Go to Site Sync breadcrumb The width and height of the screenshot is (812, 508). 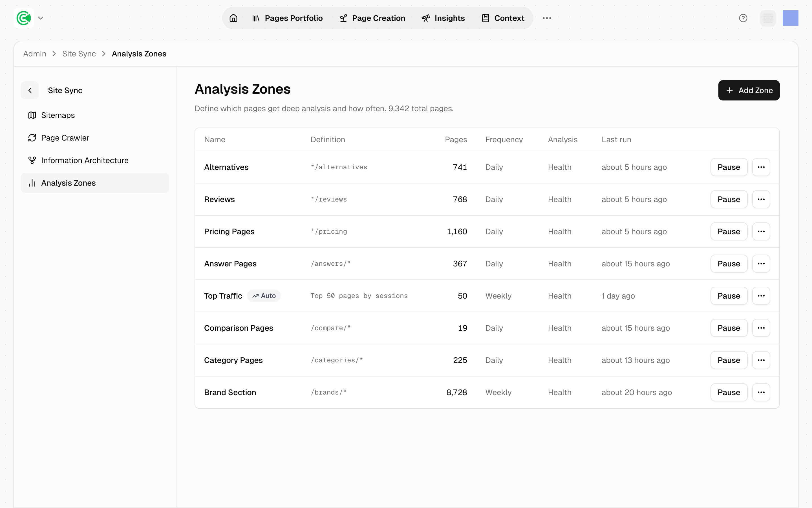point(79,54)
